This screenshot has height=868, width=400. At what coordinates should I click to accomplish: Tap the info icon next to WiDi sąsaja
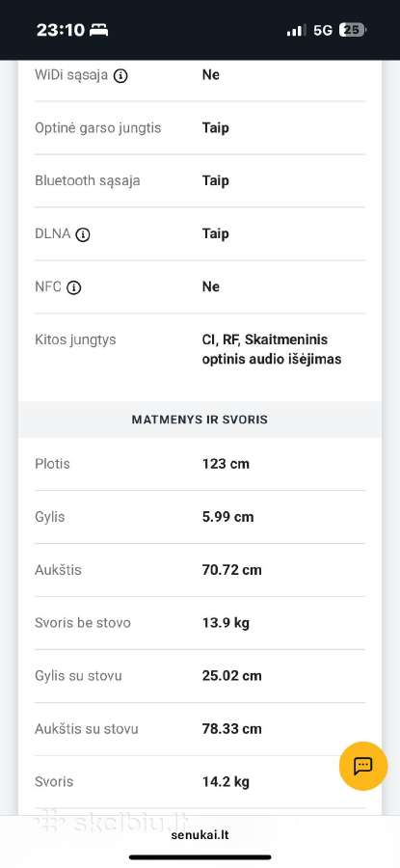pos(120,76)
